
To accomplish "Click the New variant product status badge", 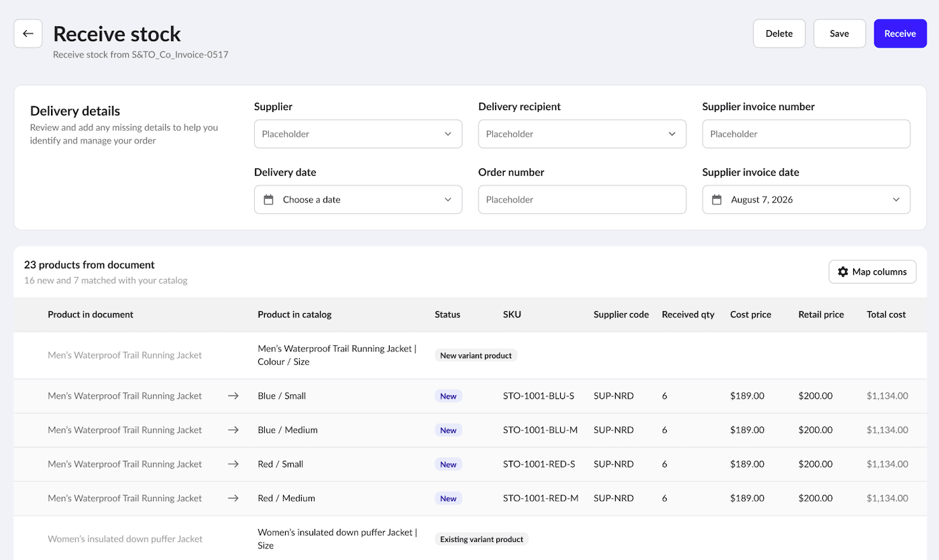I will pyautogui.click(x=476, y=355).
